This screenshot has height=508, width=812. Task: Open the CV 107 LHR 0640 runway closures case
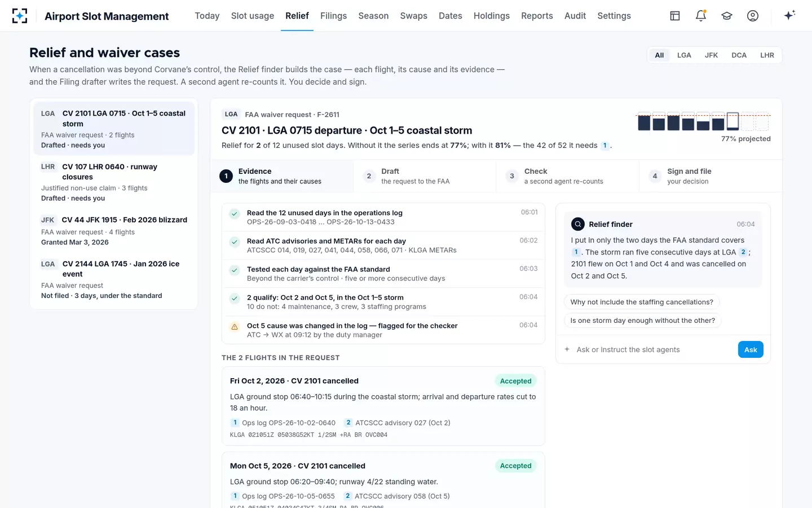coord(114,182)
